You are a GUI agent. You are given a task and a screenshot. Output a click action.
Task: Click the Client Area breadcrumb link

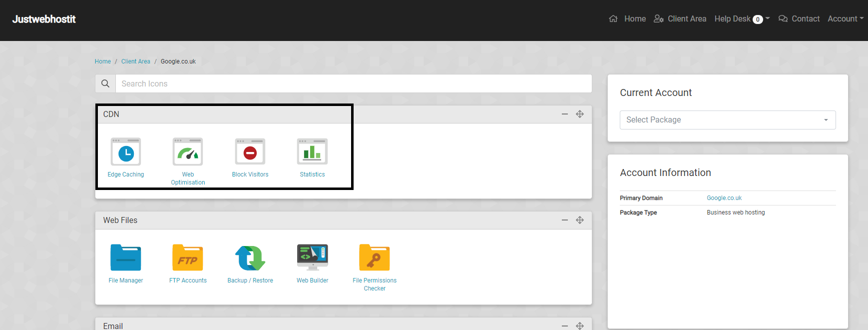coord(136,61)
